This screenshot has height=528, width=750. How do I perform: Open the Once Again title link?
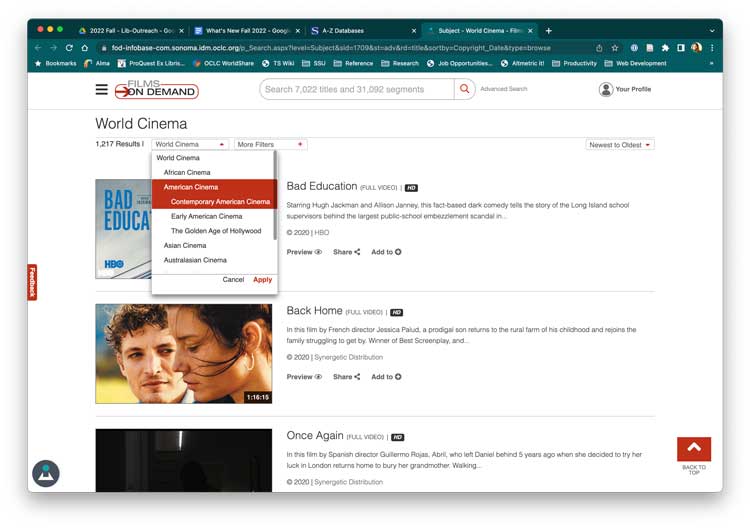coord(315,436)
